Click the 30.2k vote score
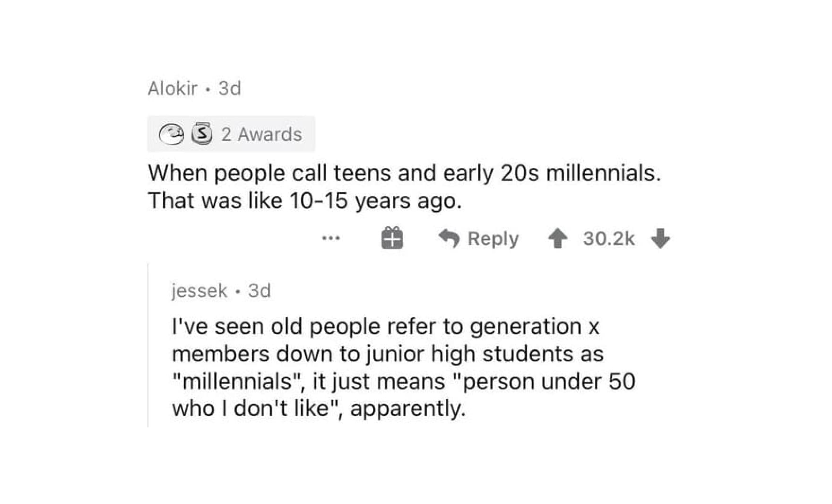 (x=608, y=238)
